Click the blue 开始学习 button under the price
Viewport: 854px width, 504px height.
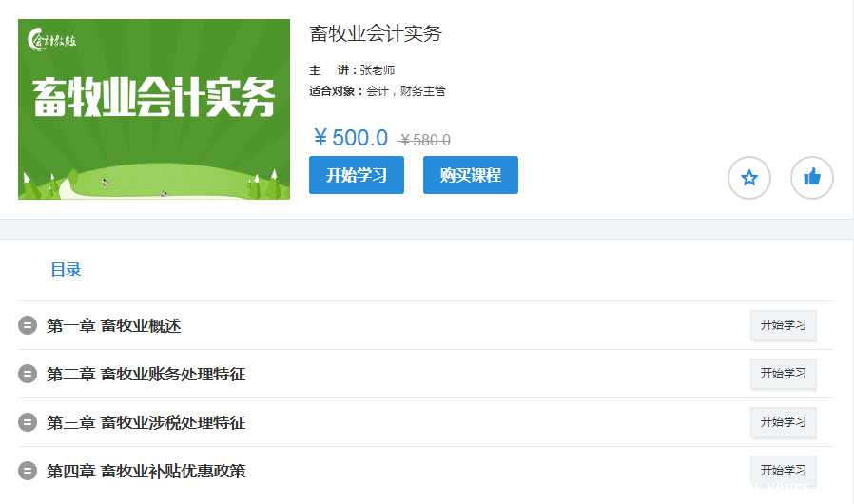click(356, 175)
